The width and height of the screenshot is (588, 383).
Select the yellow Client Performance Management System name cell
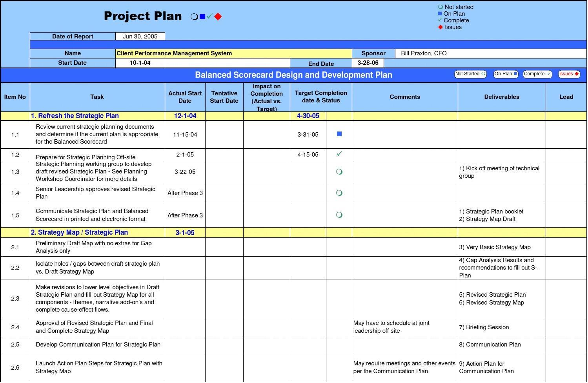click(233, 53)
